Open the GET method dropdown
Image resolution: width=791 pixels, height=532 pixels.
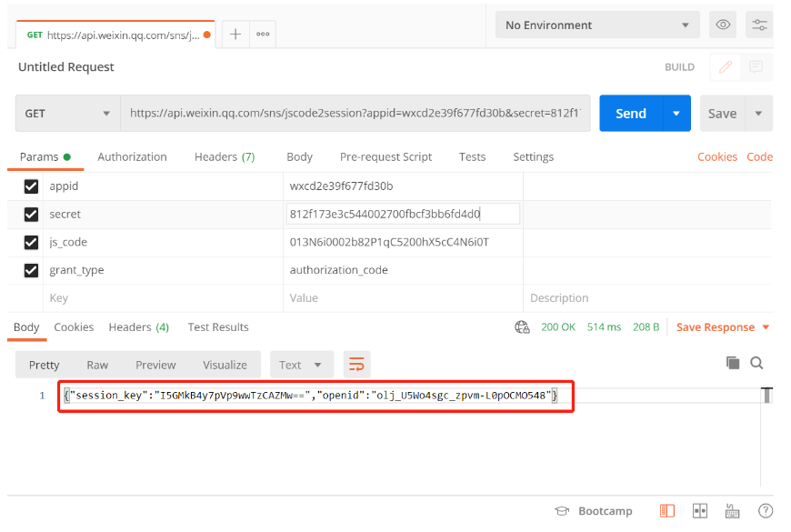tap(67, 113)
